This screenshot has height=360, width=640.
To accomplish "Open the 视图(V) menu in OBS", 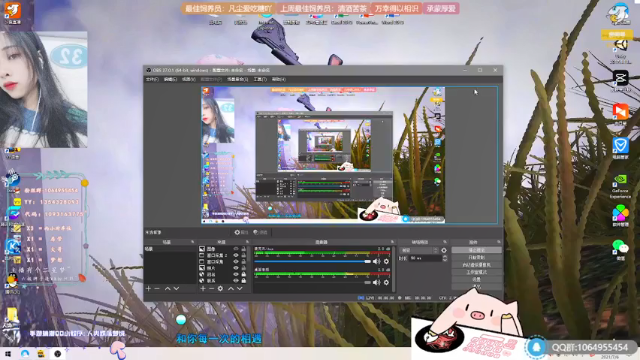I will click(189, 80).
